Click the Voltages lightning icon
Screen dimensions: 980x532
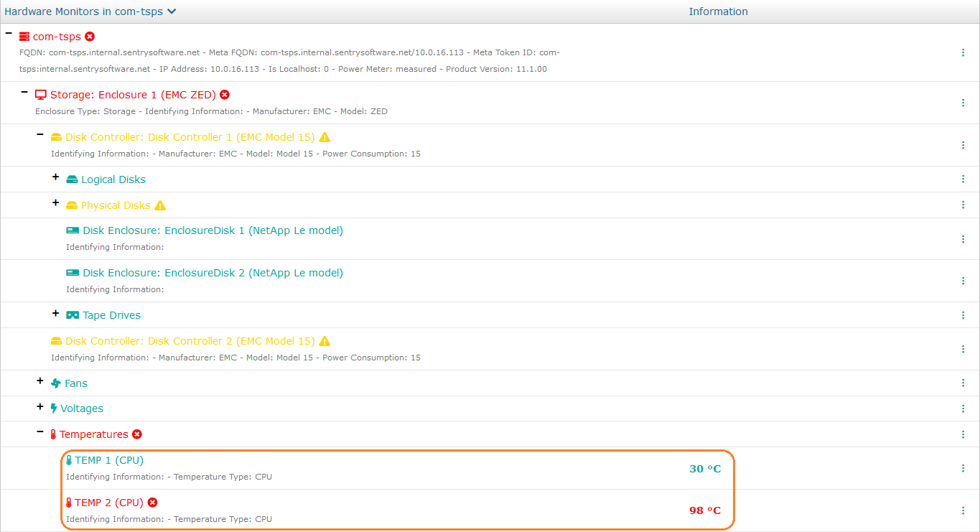54,409
